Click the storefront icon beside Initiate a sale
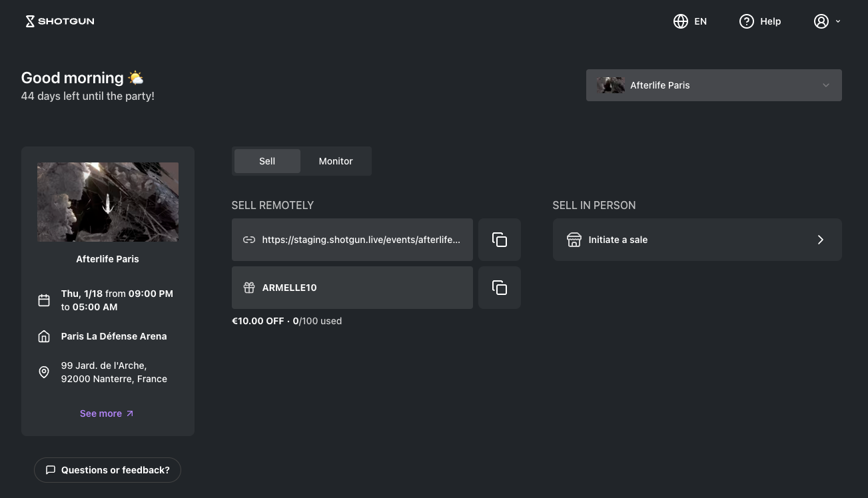The image size is (868, 498). pyautogui.click(x=574, y=240)
